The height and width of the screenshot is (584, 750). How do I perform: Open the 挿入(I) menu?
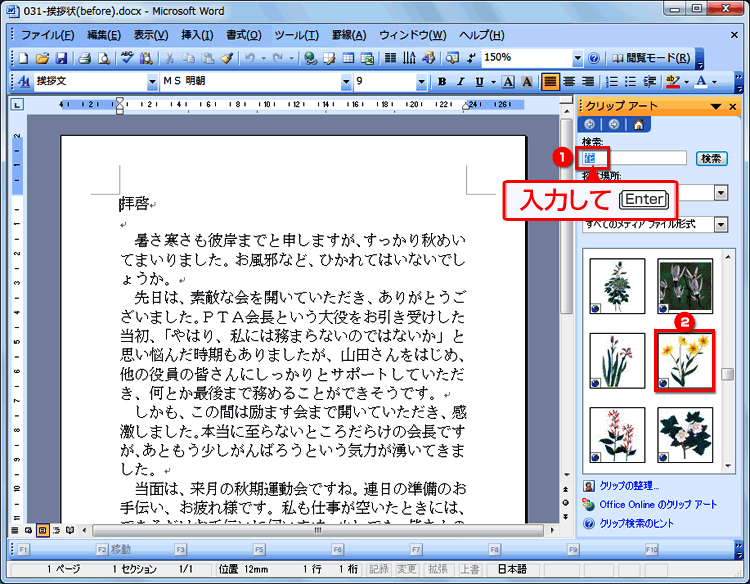[197, 35]
